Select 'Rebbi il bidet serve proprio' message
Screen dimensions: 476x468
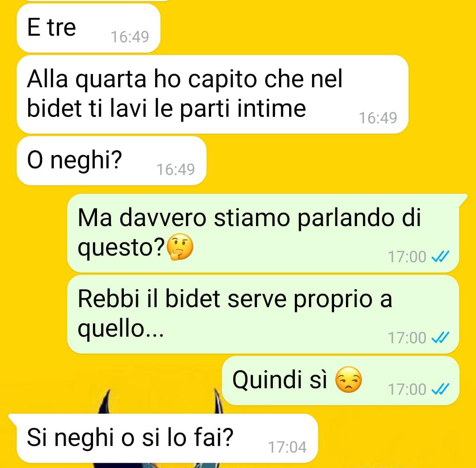(263, 314)
